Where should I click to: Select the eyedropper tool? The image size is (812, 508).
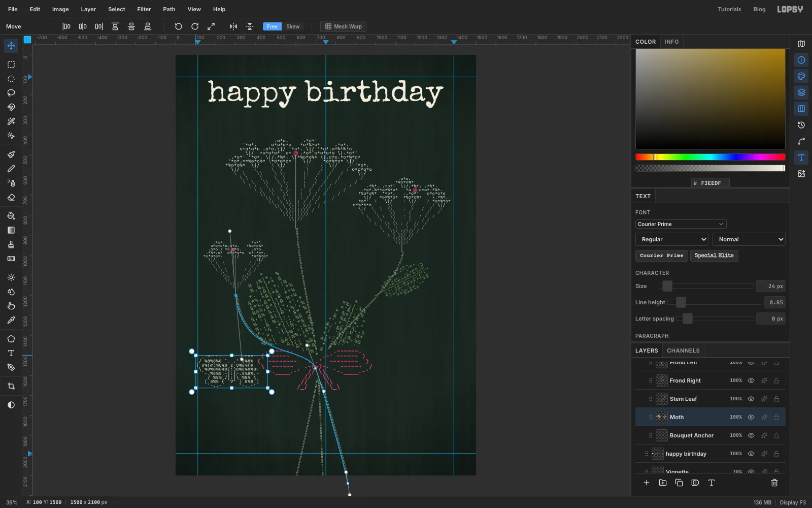(11, 321)
